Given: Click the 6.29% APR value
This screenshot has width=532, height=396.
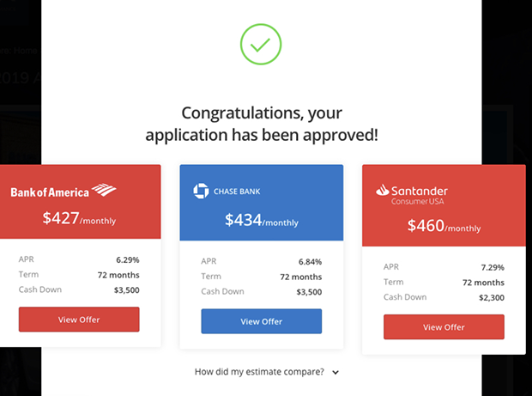Looking at the screenshot, I should (x=127, y=259).
